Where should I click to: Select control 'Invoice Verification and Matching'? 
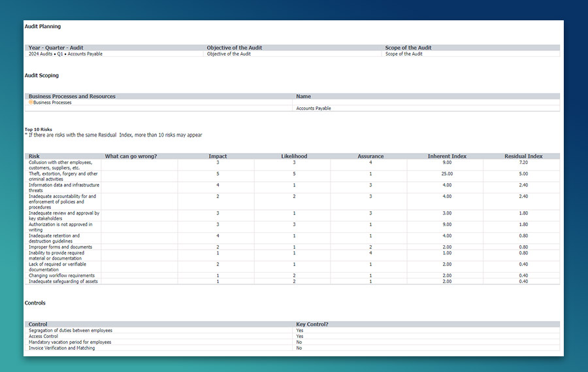tap(62, 348)
